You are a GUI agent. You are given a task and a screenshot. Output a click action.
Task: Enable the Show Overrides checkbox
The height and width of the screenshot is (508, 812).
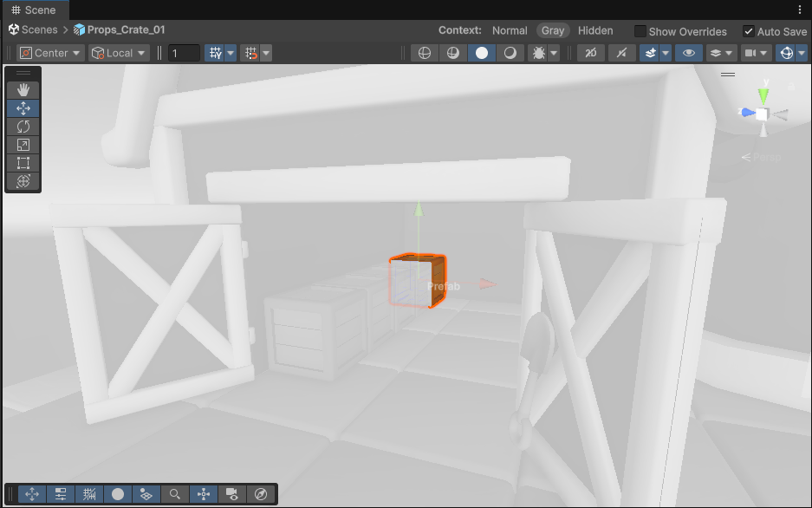click(x=640, y=31)
